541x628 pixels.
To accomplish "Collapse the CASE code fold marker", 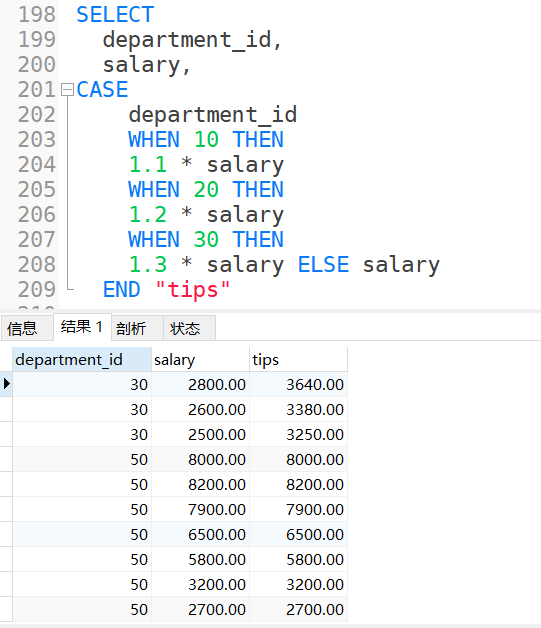I will point(67,89).
